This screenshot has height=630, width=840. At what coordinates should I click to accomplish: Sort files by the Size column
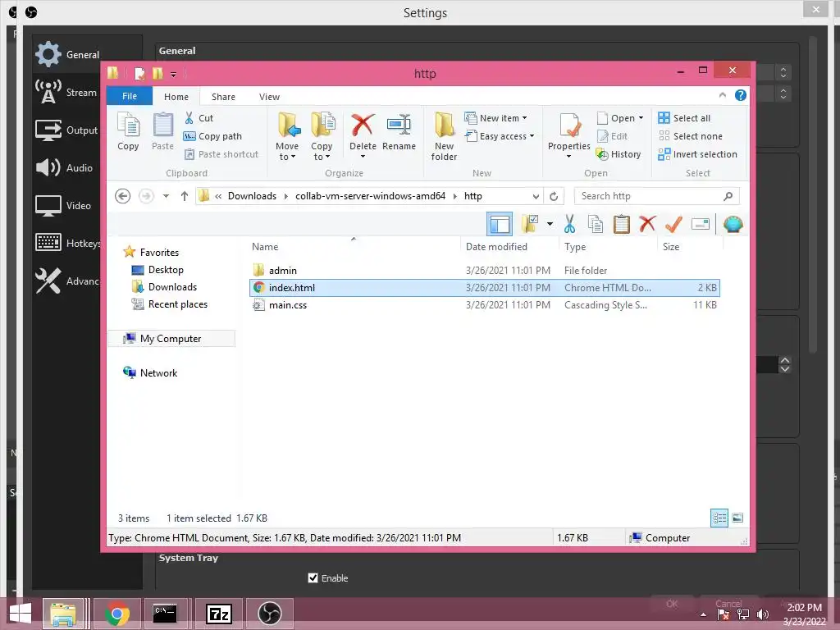(671, 247)
